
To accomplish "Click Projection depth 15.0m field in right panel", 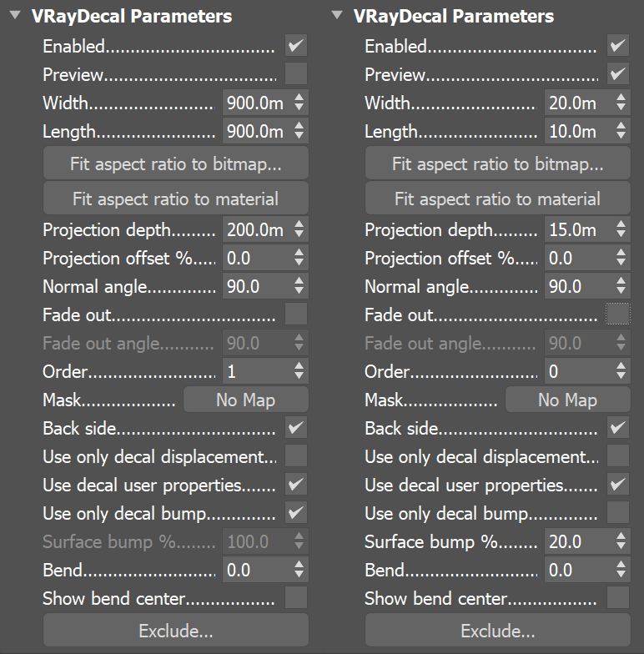I will pyautogui.click(x=577, y=229).
